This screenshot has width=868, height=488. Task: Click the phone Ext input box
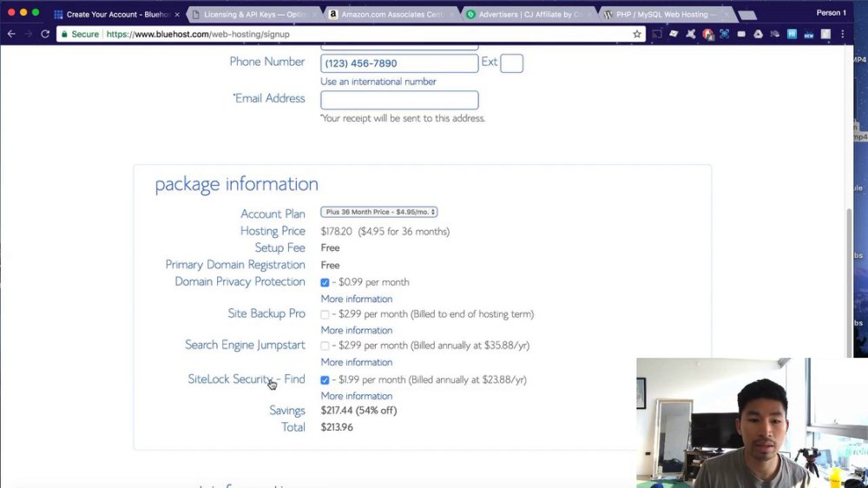pos(511,63)
